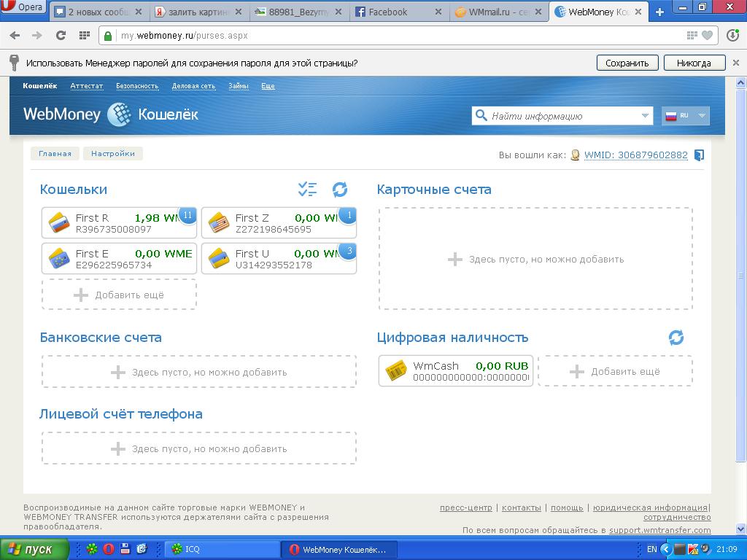This screenshot has width=747, height=560.
Task: Open Opera Speed Dial grid icon
Action: tap(85, 35)
